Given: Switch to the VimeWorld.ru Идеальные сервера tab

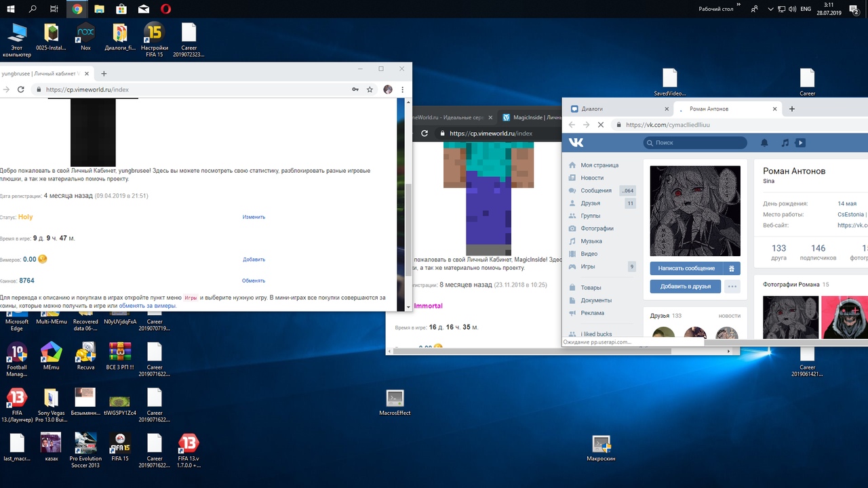Looking at the screenshot, I should 453,117.
